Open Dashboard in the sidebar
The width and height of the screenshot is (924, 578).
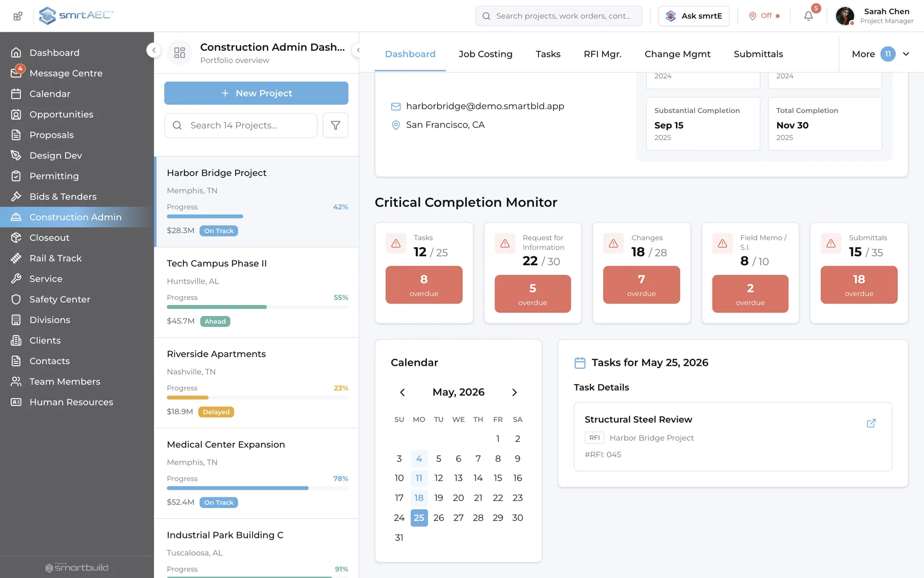[x=77, y=52]
